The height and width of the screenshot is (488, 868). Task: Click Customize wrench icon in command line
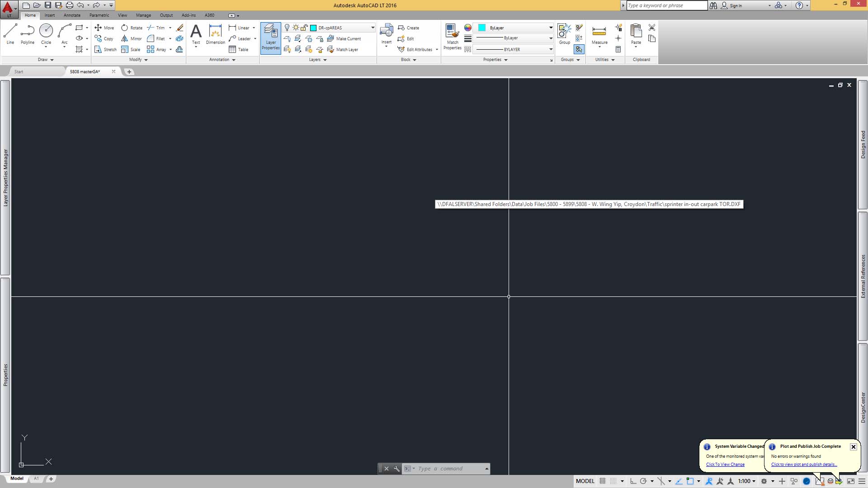(396, 469)
